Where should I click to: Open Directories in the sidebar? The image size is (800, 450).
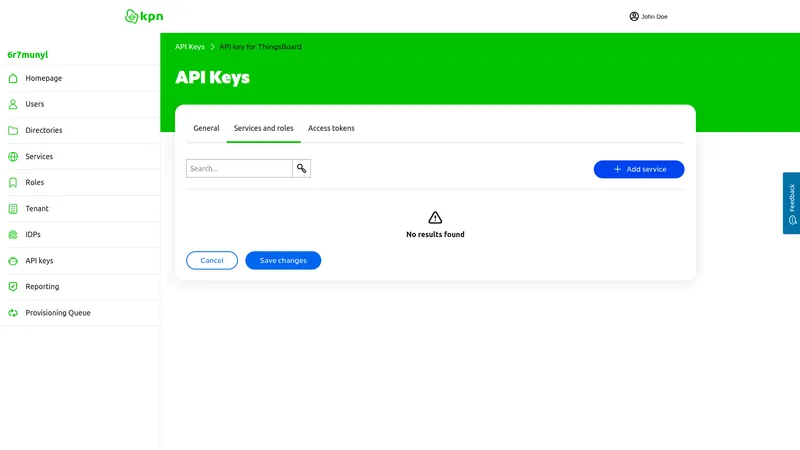tap(80, 130)
